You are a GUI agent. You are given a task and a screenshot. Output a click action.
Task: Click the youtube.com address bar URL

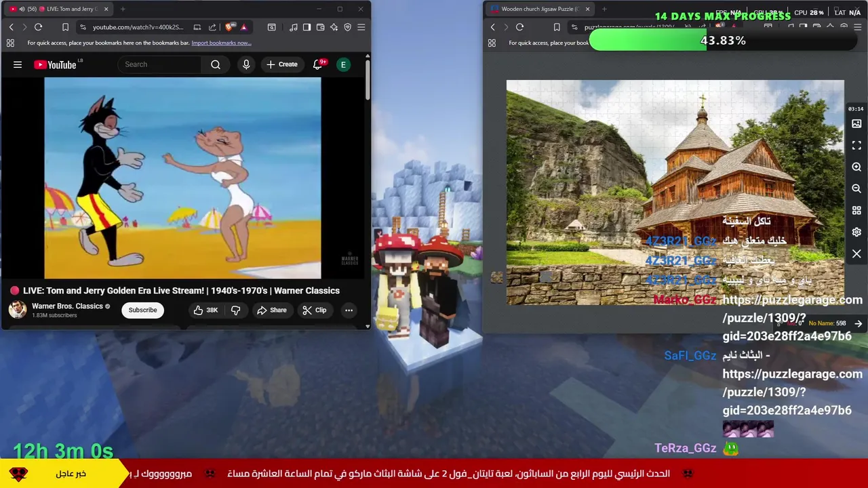point(138,27)
